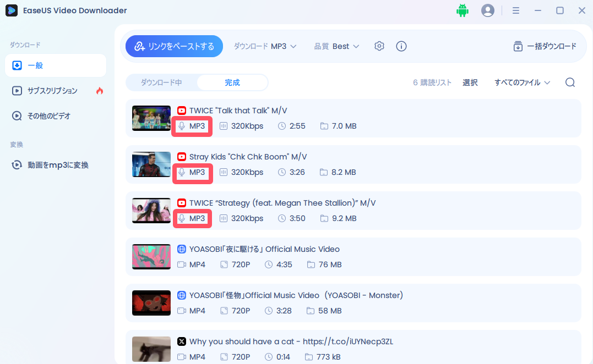This screenshot has height=364, width=593.
Task: Start 一括ダウンロード batch download
Action: click(545, 46)
